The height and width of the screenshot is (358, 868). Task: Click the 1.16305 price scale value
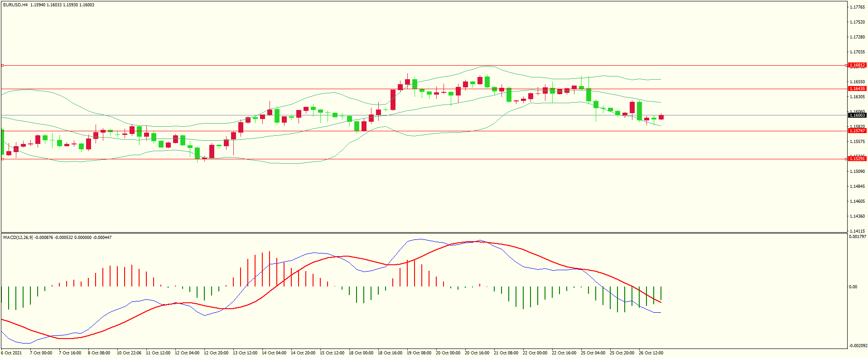click(858, 97)
